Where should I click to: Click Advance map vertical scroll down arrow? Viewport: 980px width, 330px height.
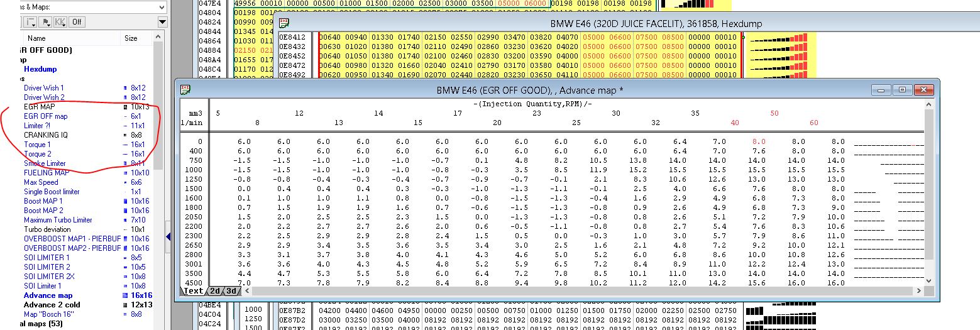[930, 281]
